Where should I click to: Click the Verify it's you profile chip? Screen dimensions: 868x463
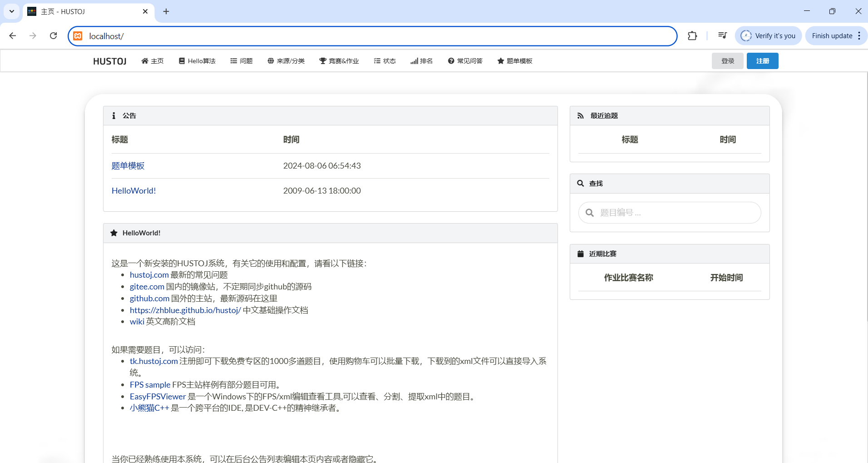tap(768, 36)
